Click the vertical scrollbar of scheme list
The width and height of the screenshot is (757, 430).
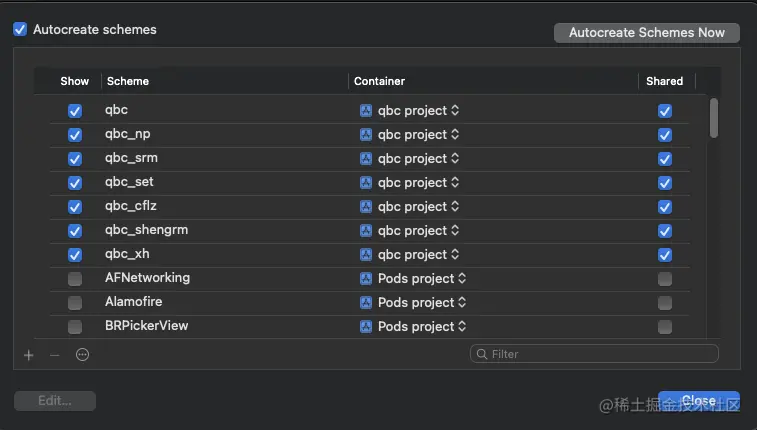pos(714,117)
